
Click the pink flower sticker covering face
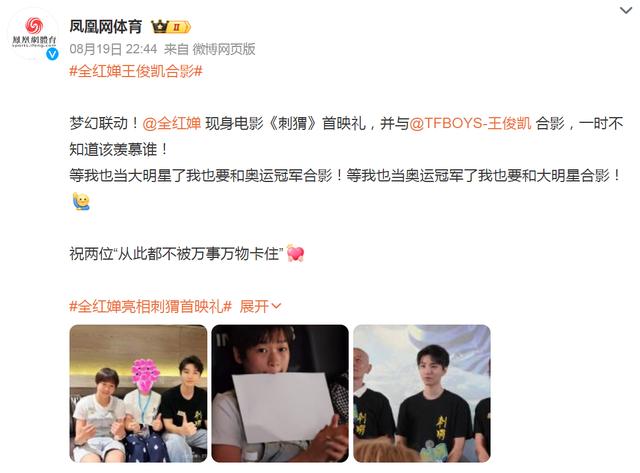coord(145,375)
